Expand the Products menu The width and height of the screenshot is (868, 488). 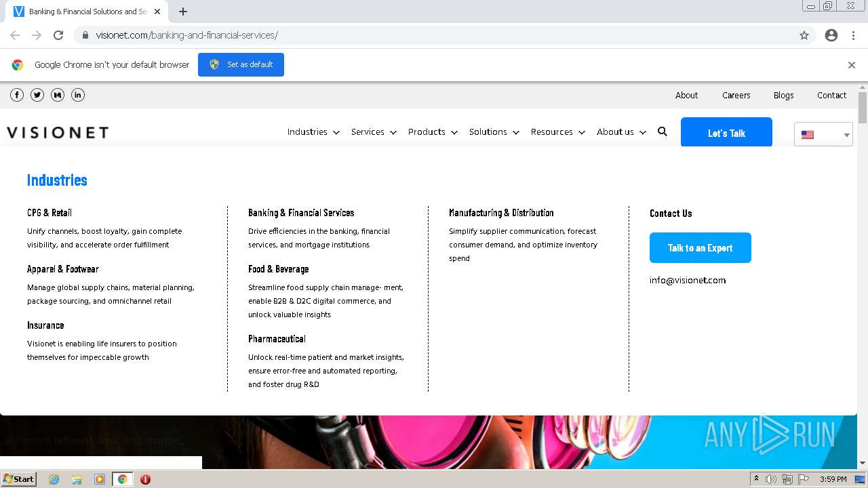pos(433,132)
